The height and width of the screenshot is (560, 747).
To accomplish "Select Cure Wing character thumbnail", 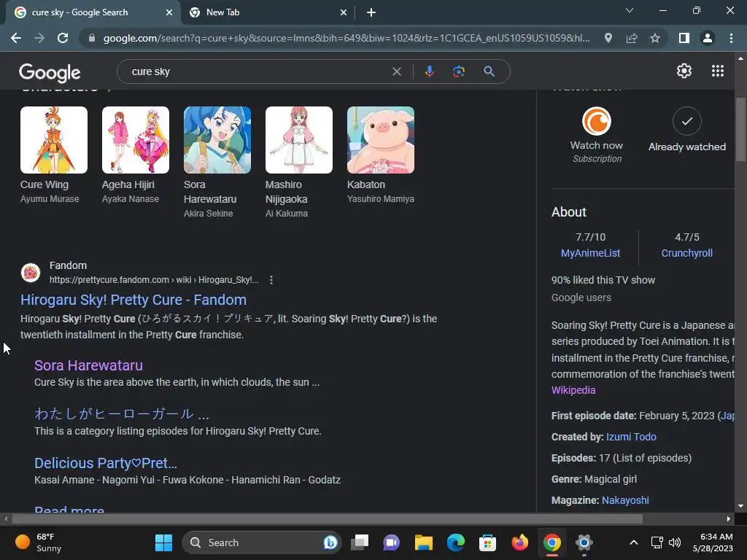I will [54, 140].
